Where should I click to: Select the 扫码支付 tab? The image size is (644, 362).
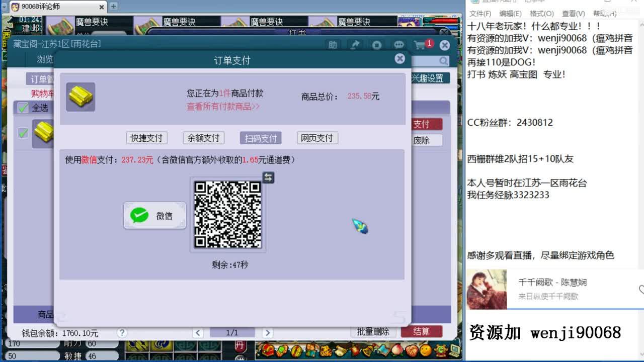[261, 138]
